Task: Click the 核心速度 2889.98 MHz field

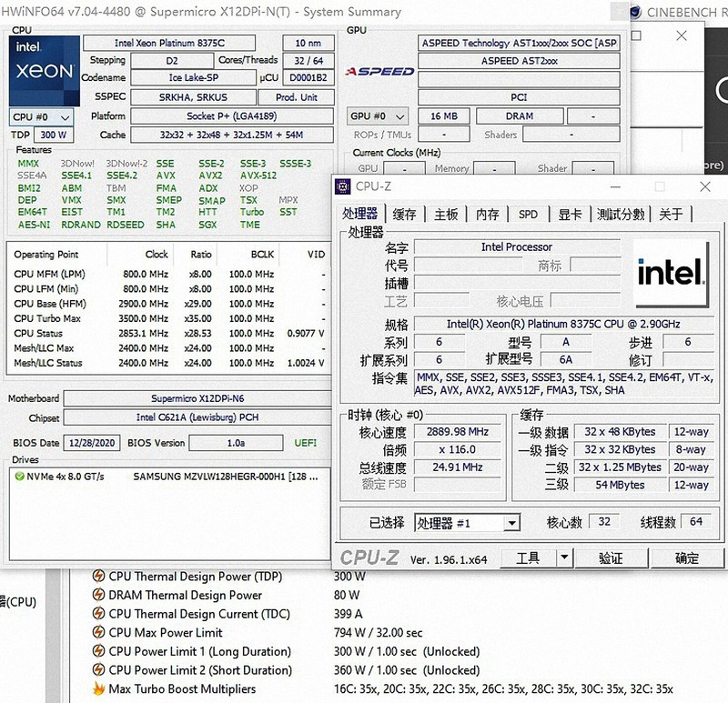Action: (x=458, y=432)
